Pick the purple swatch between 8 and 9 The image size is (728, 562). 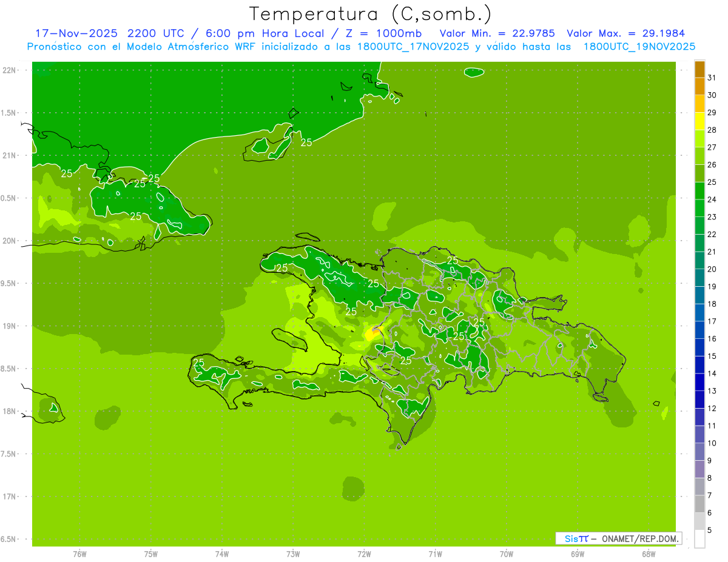click(x=699, y=469)
